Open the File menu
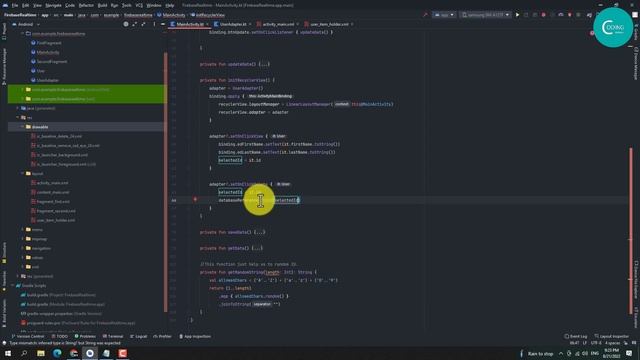This screenshot has height=360, width=640. click(15, 5)
